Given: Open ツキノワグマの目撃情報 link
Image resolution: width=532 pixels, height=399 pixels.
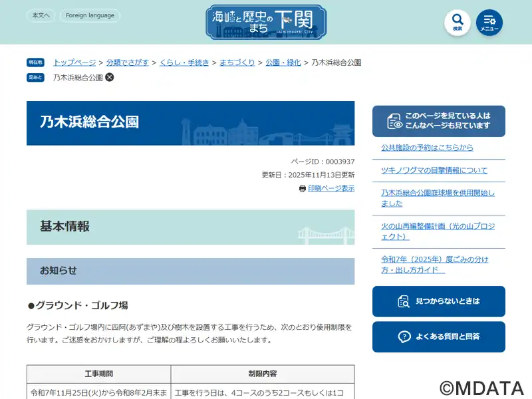Looking at the screenshot, I should [434, 170].
